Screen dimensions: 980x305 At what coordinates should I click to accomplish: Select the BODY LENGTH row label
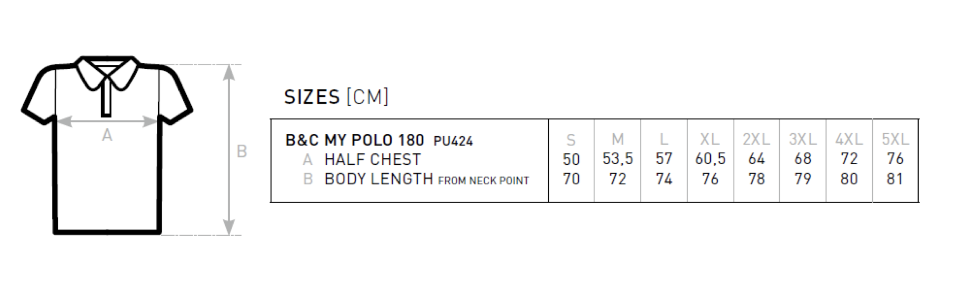[378, 179]
